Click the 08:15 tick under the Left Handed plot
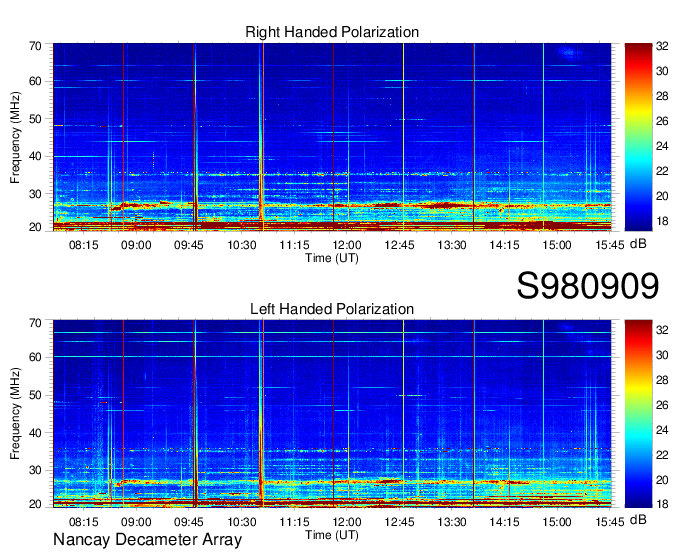Viewport: 680px width, 552px height. coord(84,522)
